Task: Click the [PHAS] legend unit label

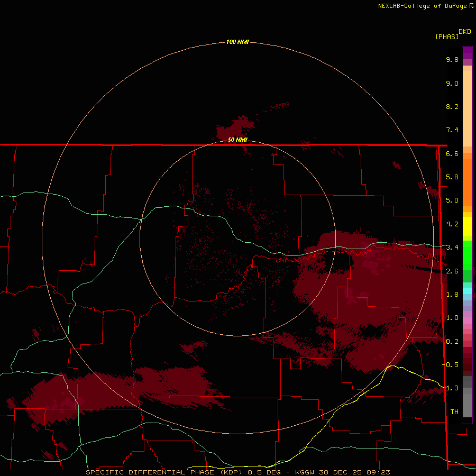Action: point(447,36)
